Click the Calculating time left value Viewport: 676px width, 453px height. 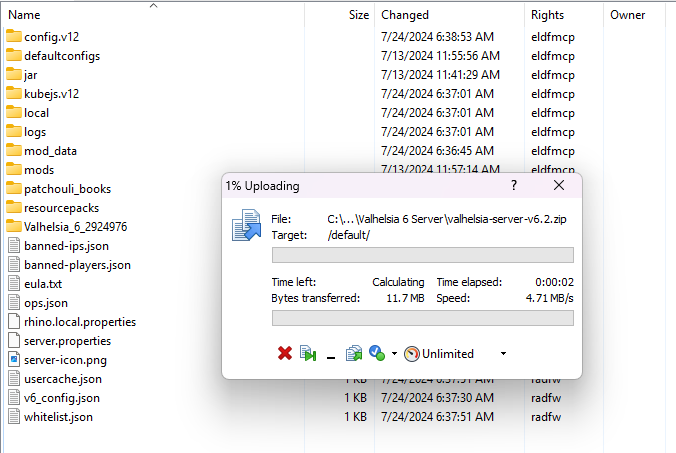[398, 282]
